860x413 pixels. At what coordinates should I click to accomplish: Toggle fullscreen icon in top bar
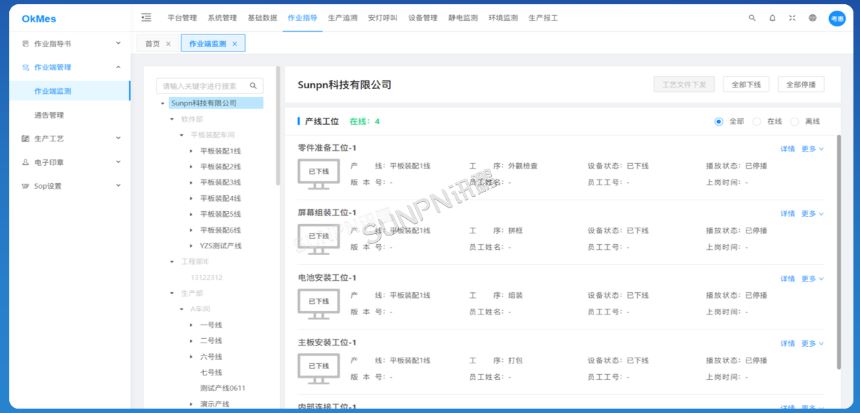point(792,18)
